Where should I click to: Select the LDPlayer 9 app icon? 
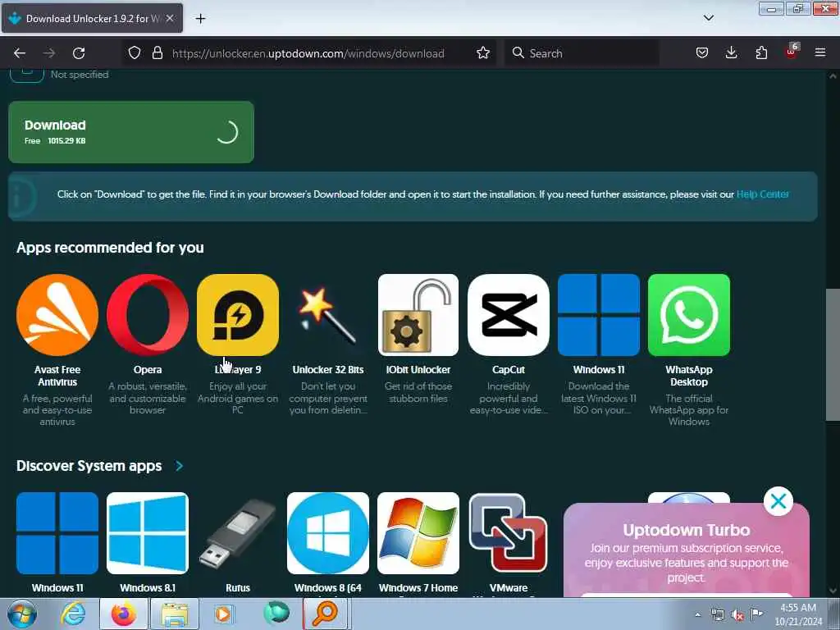[x=238, y=315]
